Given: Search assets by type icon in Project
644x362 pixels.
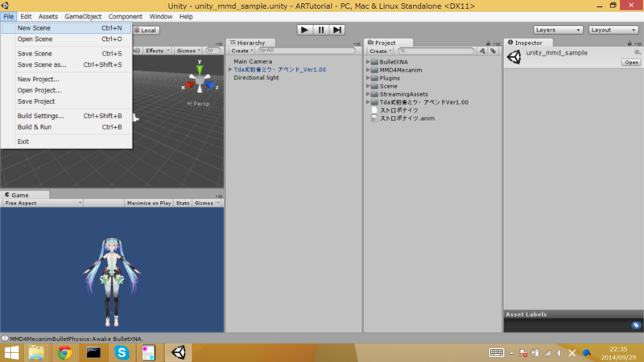Looking at the screenshot, I should (x=482, y=51).
